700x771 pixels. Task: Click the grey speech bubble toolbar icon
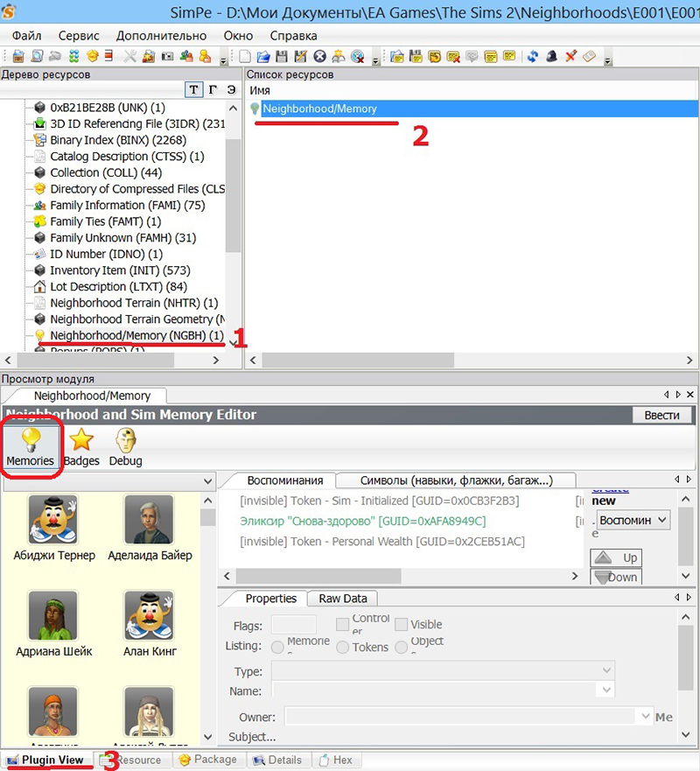click(x=472, y=57)
